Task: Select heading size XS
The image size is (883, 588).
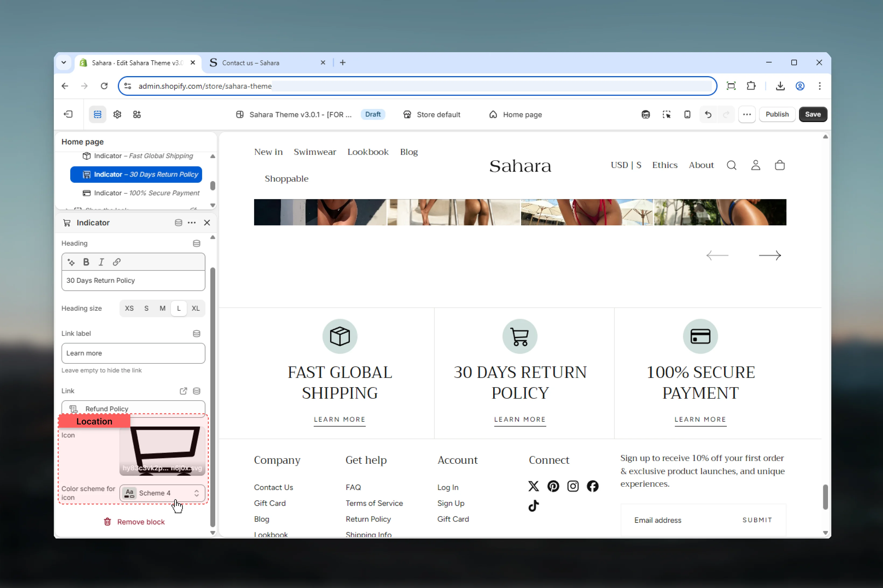Action: (129, 308)
